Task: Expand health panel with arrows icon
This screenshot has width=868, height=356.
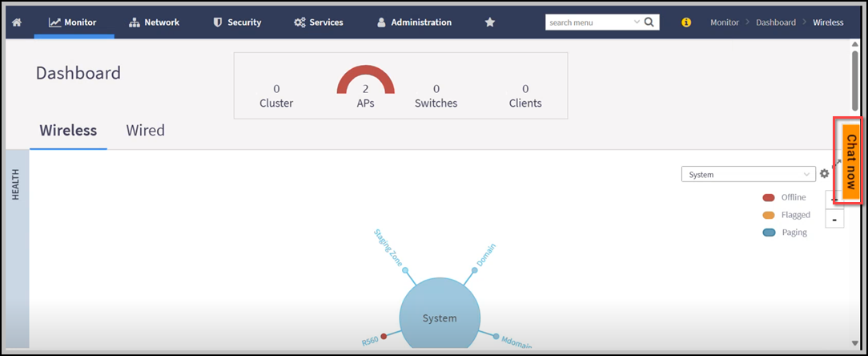Action: click(837, 163)
